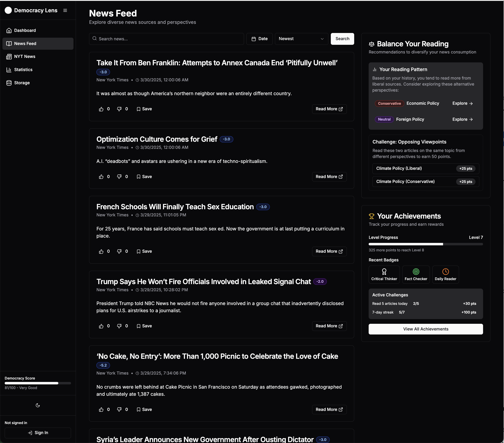Open Read More on Optimization Culture article
The image size is (504, 443).
pyautogui.click(x=329, y=177)
